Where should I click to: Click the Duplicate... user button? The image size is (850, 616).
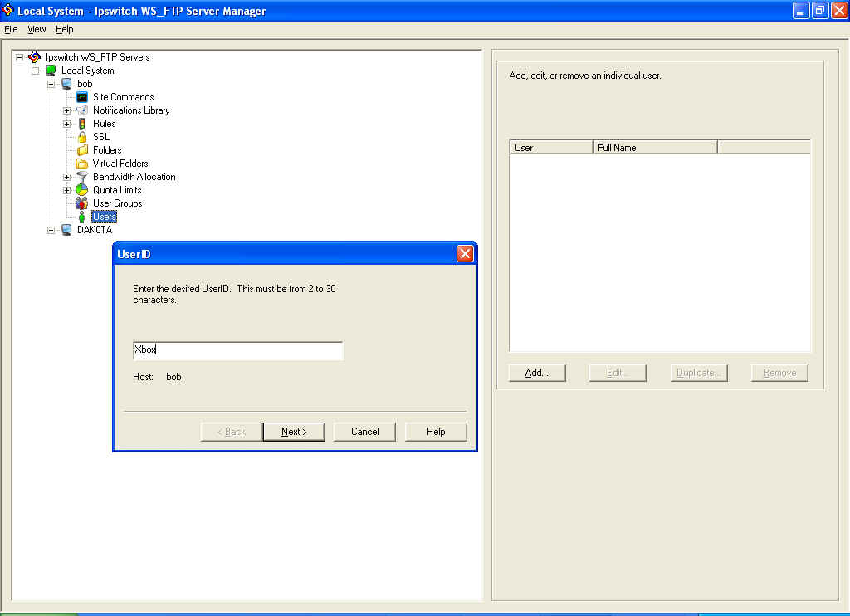[699, 373]
